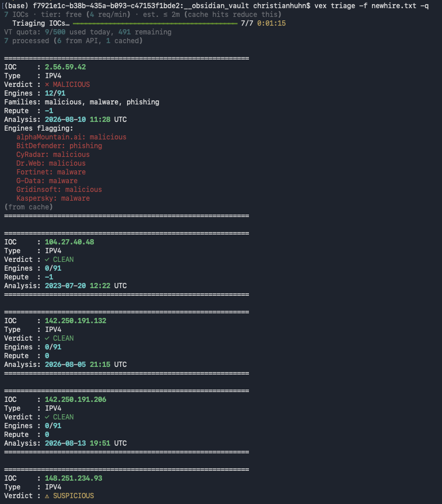This screenshot has height=504, width=442.
Task: Click the 12/91 engines count
Action: [55, 93]
